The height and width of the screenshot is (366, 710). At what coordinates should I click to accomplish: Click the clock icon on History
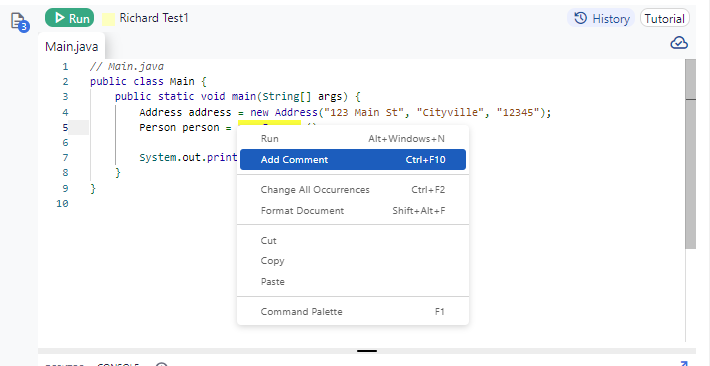[x=580, y=18]
